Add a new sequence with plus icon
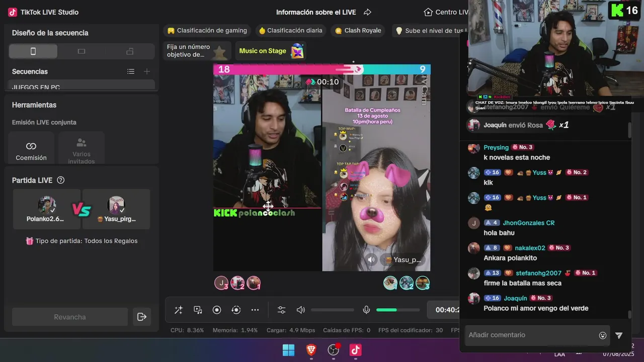This screenshot has width=644, height=362. point(147,71)
